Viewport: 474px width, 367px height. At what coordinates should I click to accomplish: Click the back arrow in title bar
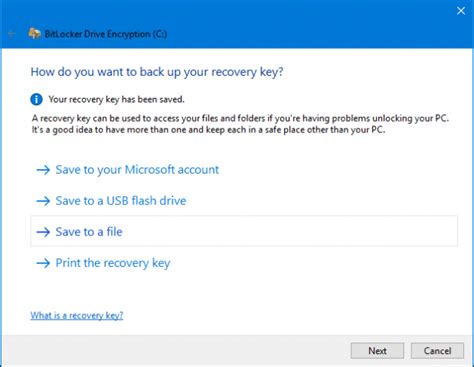(11, 34)
